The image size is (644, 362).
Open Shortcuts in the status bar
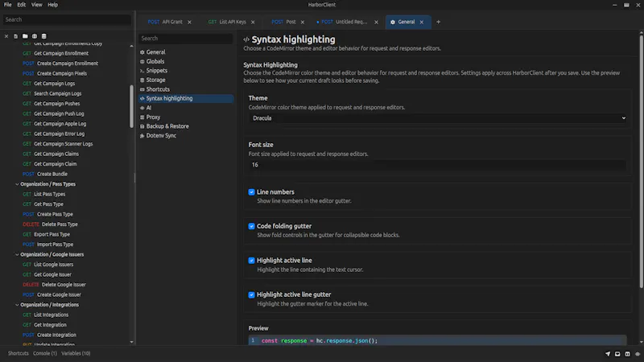point(19,353)
